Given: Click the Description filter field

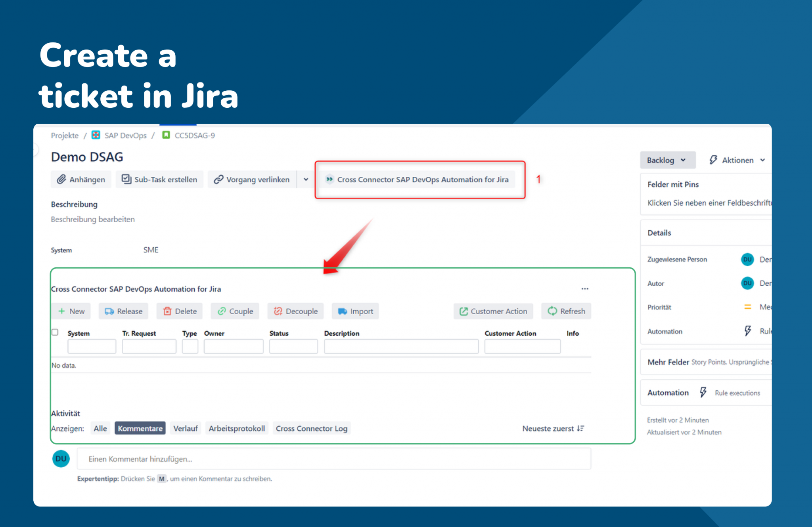Looking at the screenshot, I should pyautogui.click(x=401, y=346).
